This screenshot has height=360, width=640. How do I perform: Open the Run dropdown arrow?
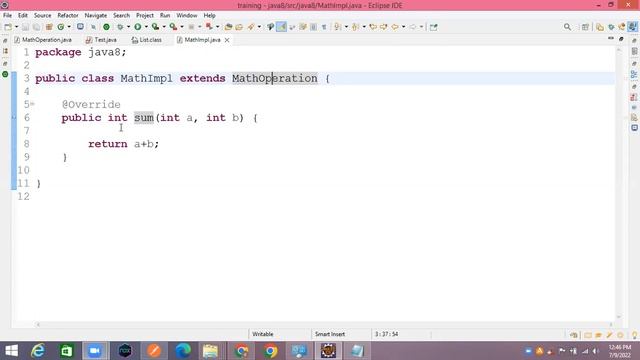[146, 27]
